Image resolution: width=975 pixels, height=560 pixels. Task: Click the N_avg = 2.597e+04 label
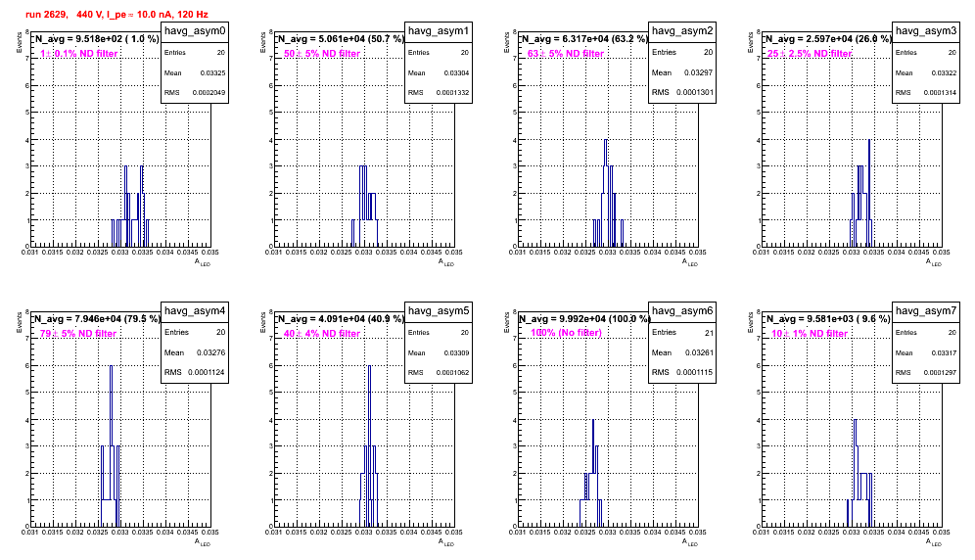pos(827,38)
